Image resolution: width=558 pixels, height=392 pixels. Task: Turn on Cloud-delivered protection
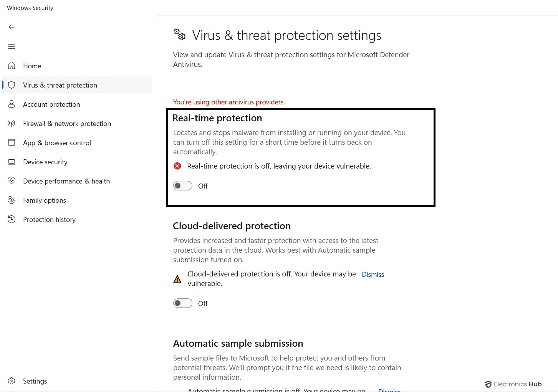point(183,303)
